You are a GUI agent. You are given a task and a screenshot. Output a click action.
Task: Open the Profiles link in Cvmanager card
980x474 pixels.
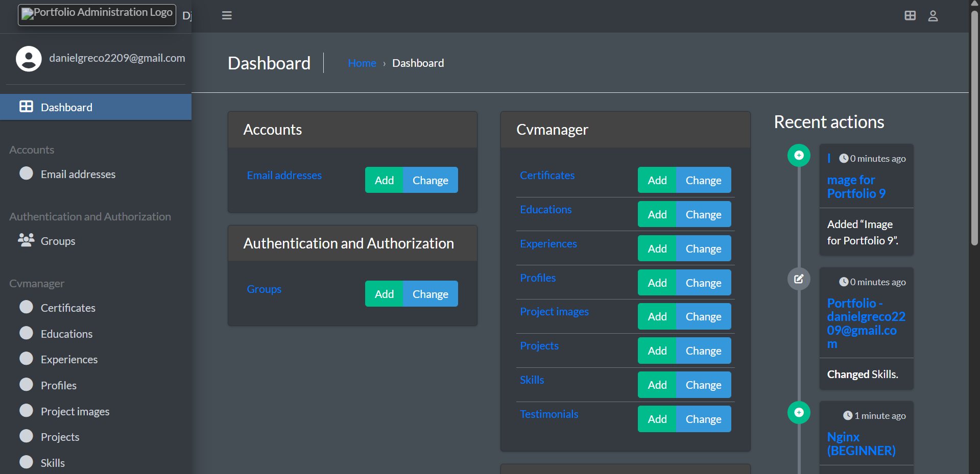pos(538,278)
